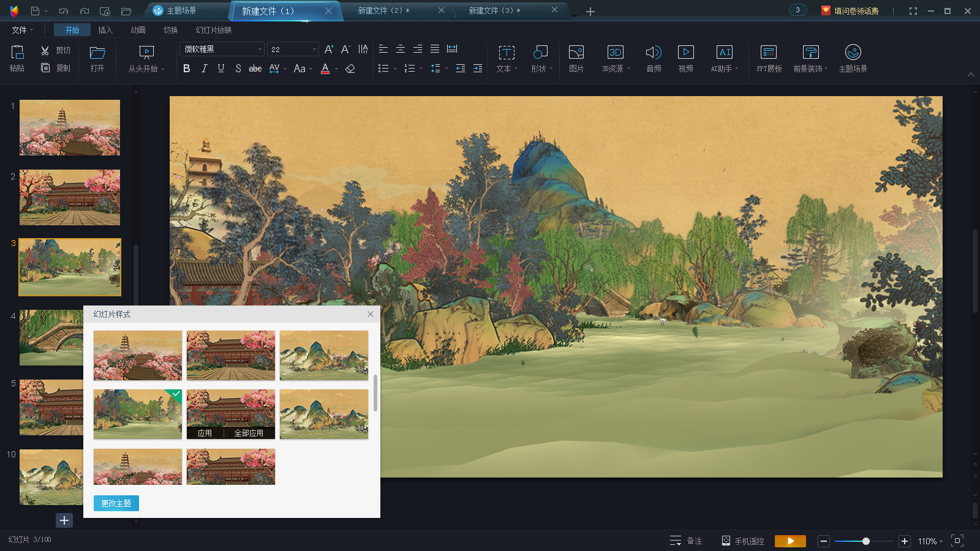Switch to the 切换 ribbon tab
The width and height of the screenshot is (980, 551).
[170, 30]
